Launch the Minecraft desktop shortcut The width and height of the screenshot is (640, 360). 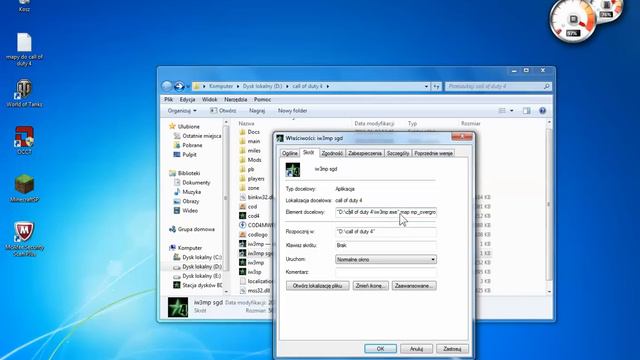pos(24,188)
